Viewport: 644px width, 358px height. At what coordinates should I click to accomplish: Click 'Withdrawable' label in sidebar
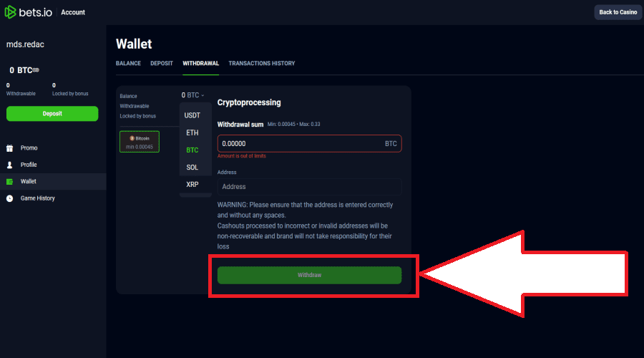(21, 94)
